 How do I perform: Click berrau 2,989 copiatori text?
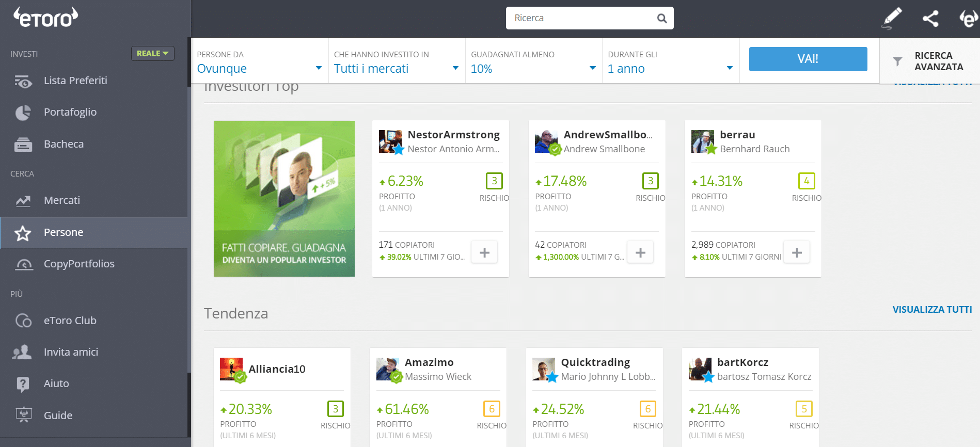coord(723,245)
